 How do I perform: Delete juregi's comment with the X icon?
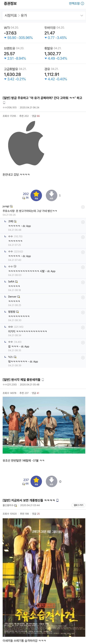pyautogui.click(x=83, y=207)
